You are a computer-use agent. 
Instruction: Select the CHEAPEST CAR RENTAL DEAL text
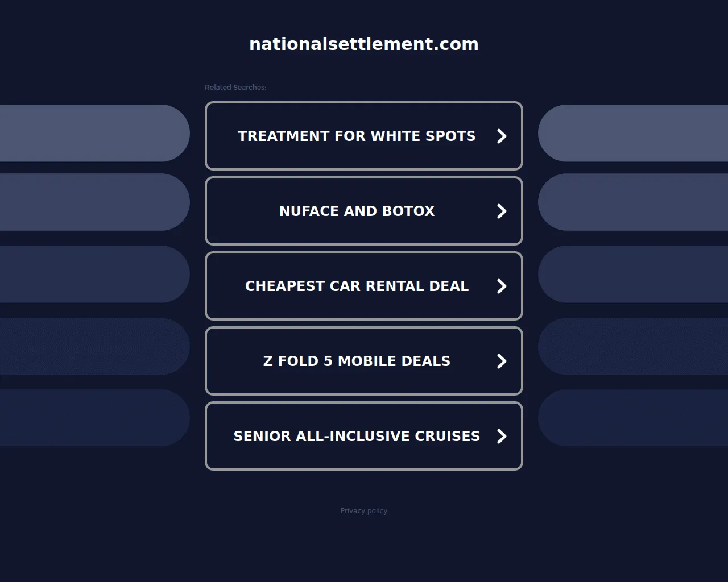pos(357,286)
